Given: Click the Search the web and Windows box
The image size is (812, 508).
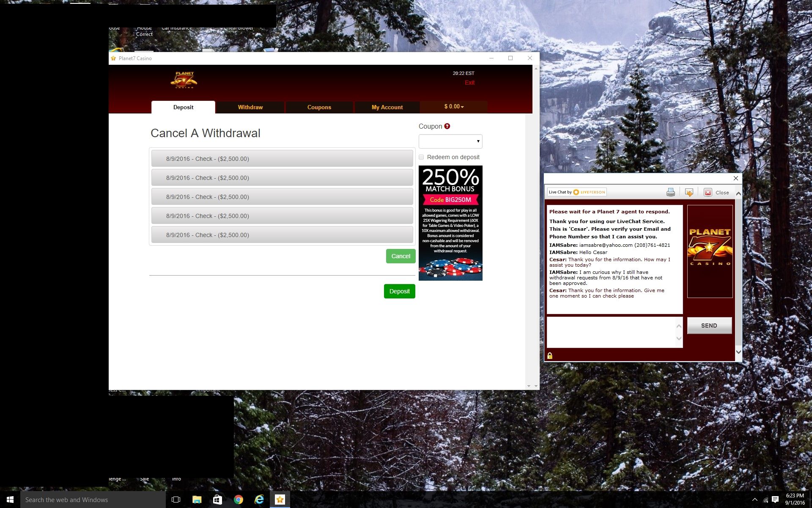Looking at the screenshot, I should click(x=93, y=500).
